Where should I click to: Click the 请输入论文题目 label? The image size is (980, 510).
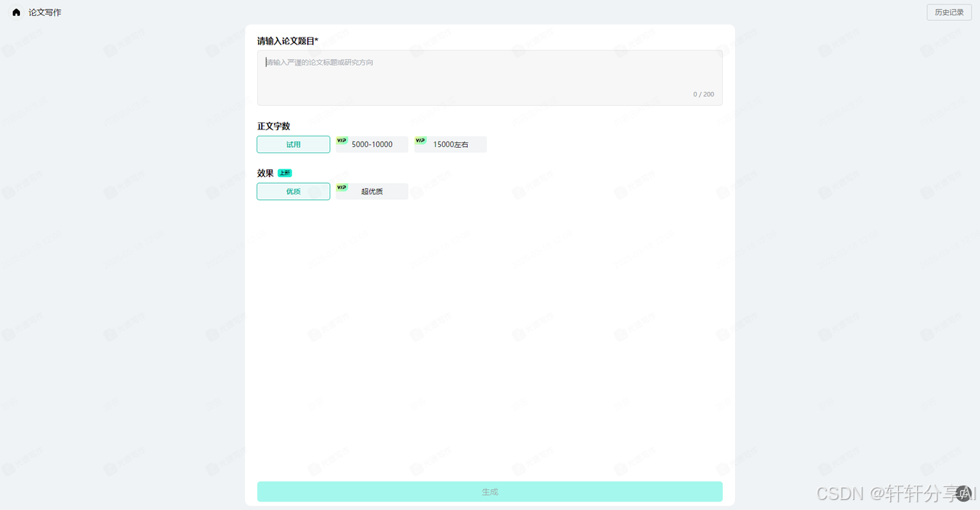tap(287, 41)
